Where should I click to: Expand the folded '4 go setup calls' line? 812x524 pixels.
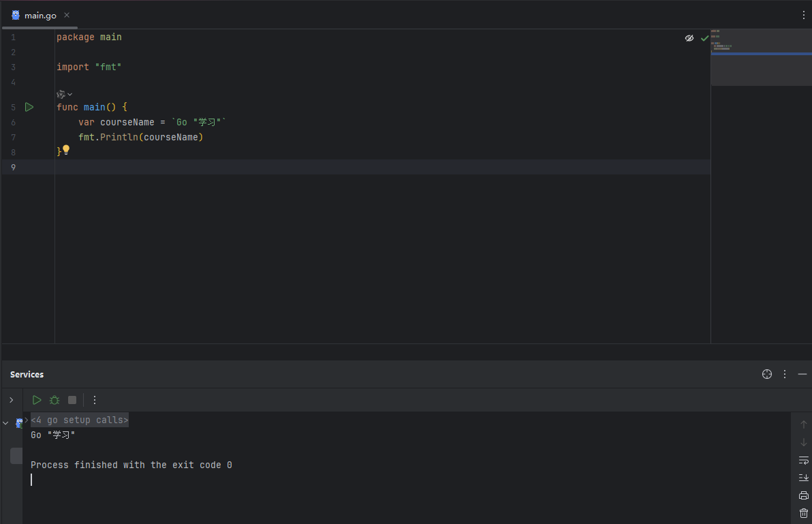[x=27, y=420]
